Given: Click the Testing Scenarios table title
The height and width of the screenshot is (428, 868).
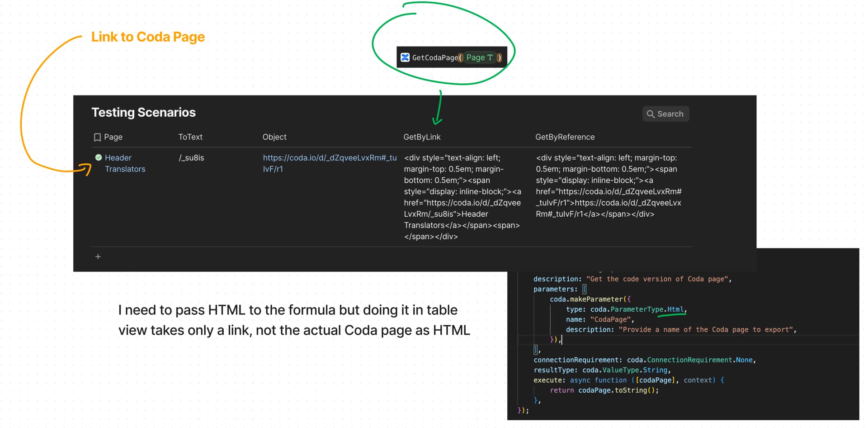Looking at the screenshot, I should tap(144, 112).
